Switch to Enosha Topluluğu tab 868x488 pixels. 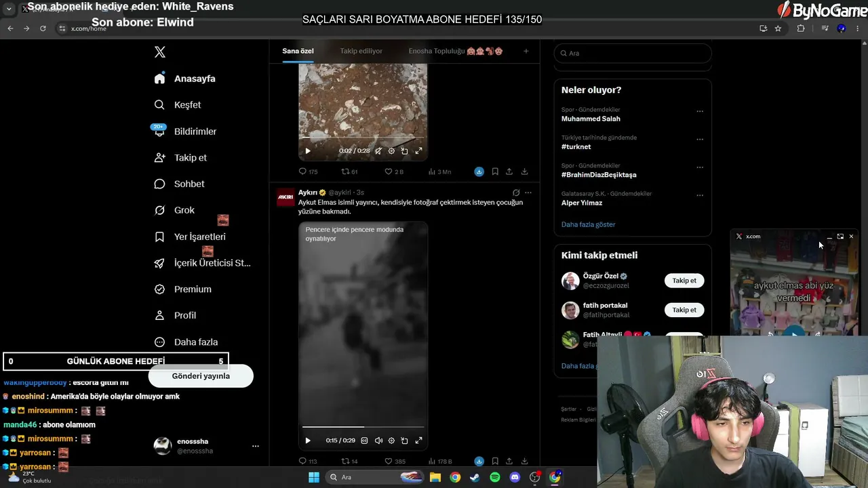(x=456, y=52)
